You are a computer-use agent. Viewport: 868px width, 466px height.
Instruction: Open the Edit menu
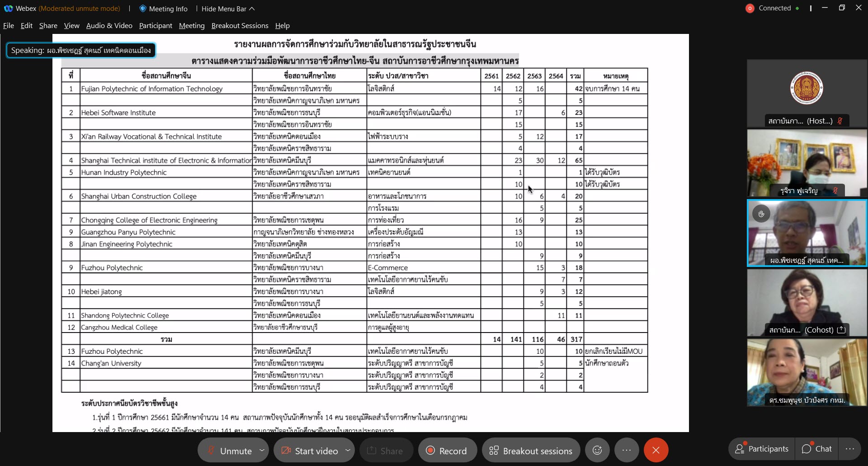point(27,26)
